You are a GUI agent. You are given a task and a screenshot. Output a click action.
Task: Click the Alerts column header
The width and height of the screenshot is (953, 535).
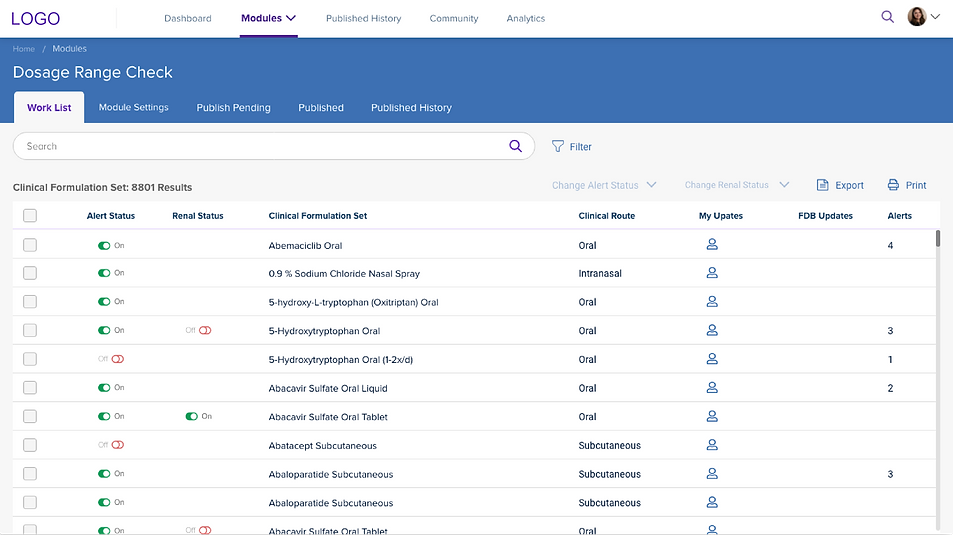[900, 216]
